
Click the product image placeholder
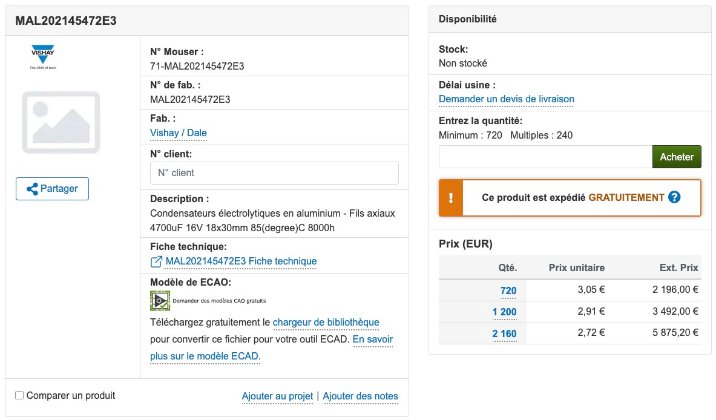(61, 124)
